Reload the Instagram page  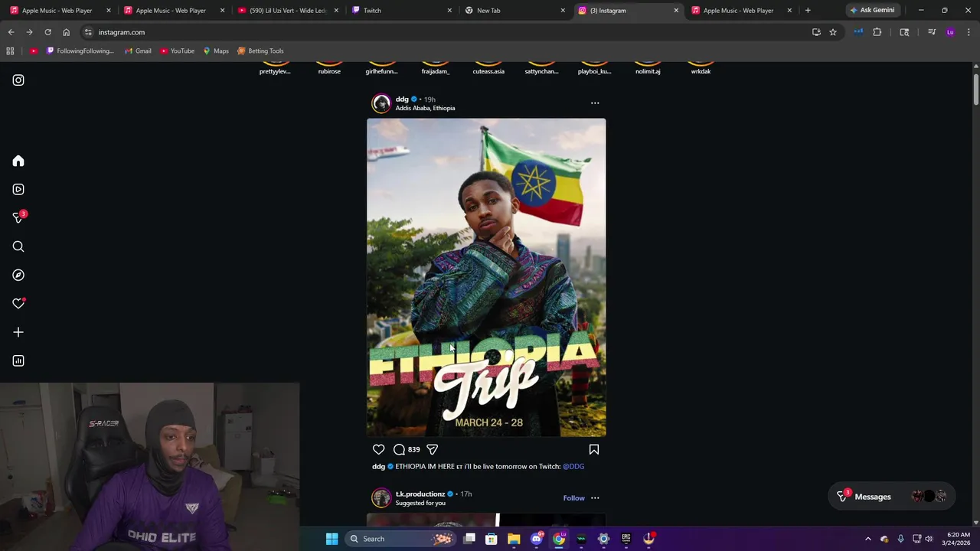click(x=47, y=32)
